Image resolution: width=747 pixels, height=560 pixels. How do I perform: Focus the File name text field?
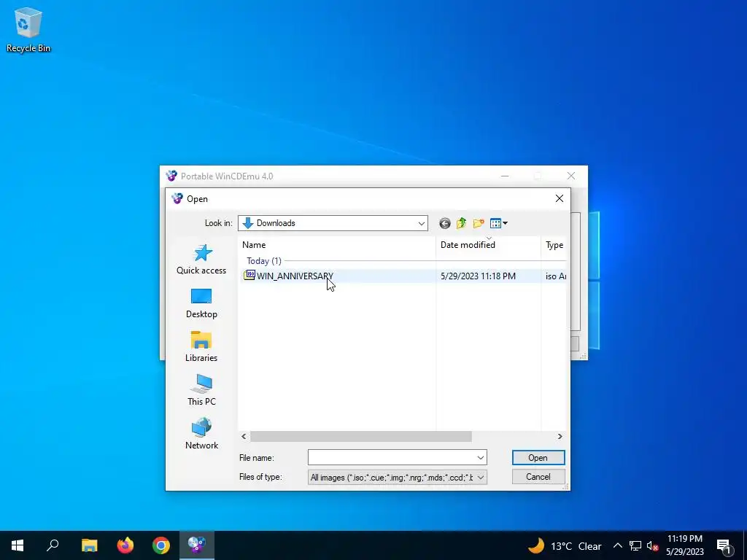pyautogui.click(x=392, y=458)
